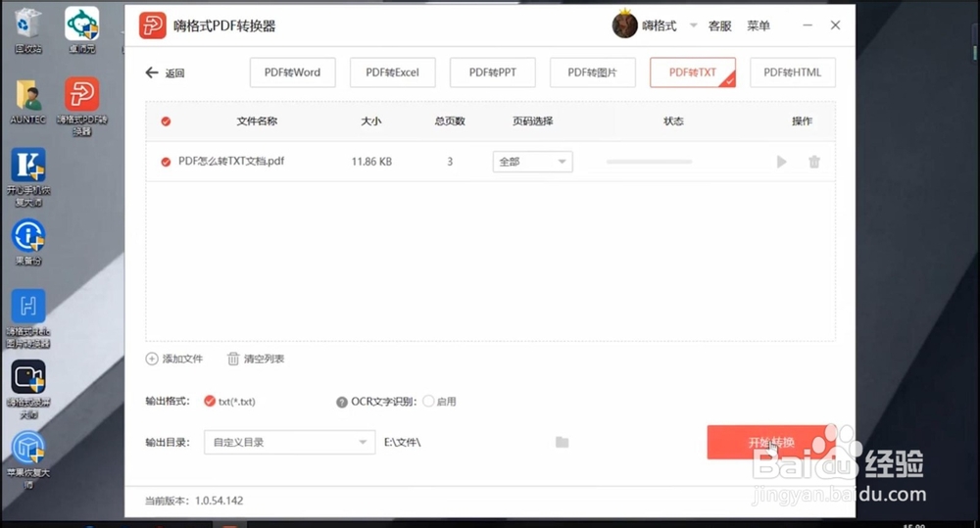
Task: Expand the account dropdown arrow beside 嗨格式
Action: (693, 25)
